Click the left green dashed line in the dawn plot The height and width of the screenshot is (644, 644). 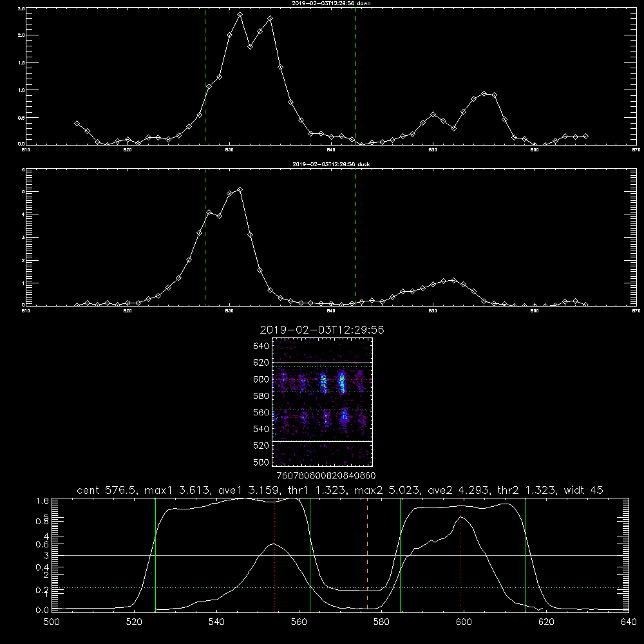pos(205,76)
